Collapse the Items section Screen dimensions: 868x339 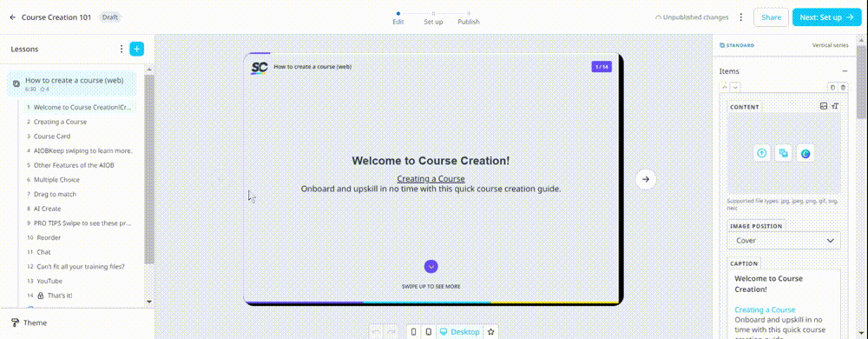coord(845,71)
